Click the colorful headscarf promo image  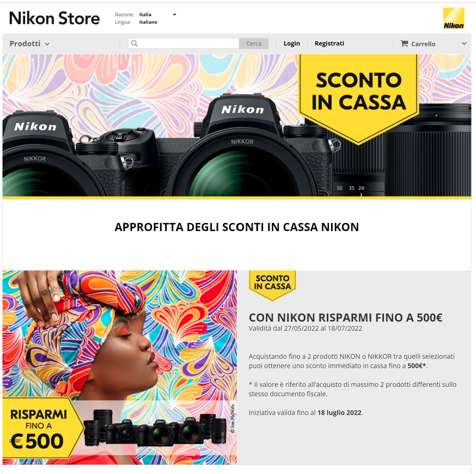click(x=120, y=367)
